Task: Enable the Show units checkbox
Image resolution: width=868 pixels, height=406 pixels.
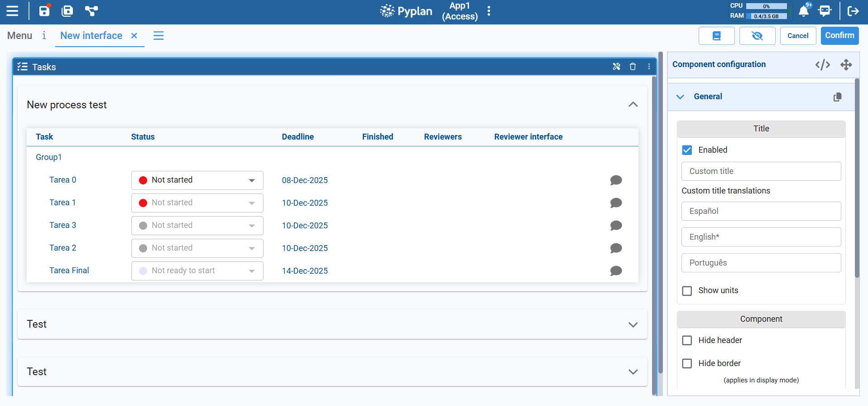Action: (x=687, y=291)
